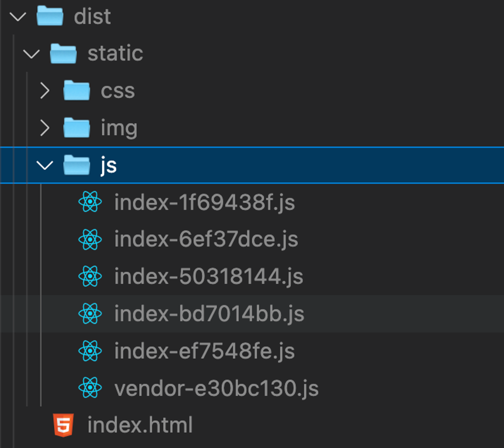Expand the img folder chevron
Image resolution: width=504 pixels, height=448 pixels.
click(x=45, y=128)
